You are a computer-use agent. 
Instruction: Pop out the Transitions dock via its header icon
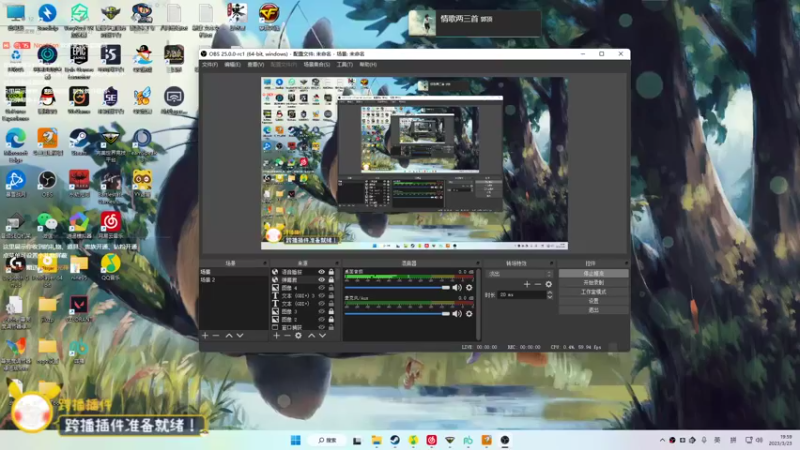[x=552, y=263]
